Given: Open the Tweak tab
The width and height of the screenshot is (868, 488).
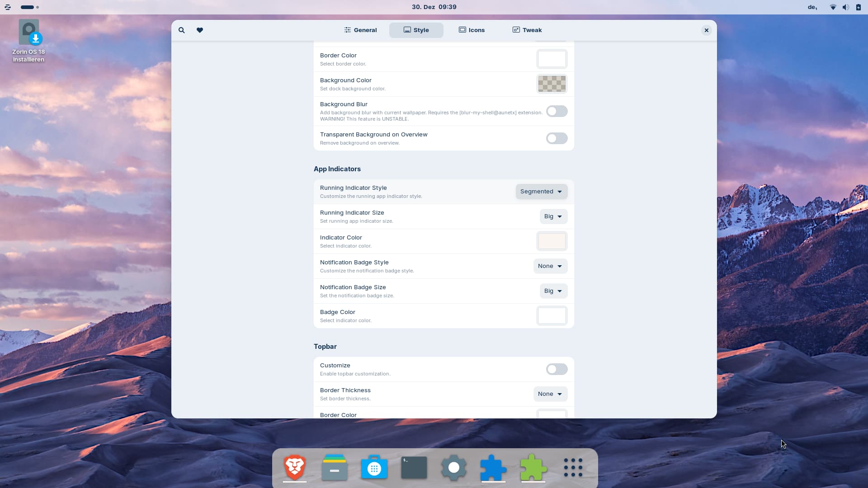Looking at the screenshot, I should (527, 30).
